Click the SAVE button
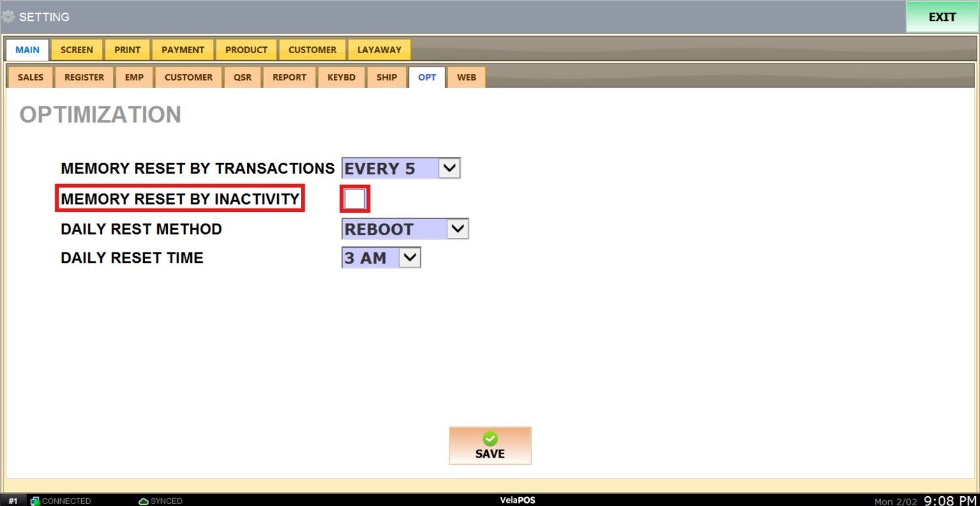Image resolution: width=980 pixels, height=506 pixels. [490, 446]
